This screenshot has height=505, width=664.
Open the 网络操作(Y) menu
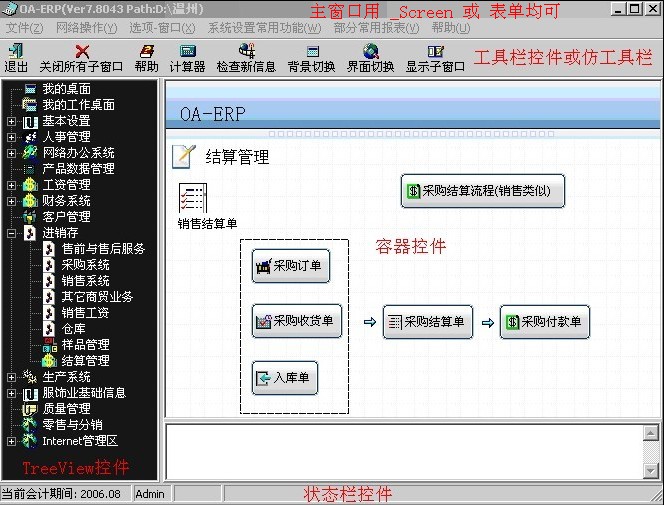(87, 28)
